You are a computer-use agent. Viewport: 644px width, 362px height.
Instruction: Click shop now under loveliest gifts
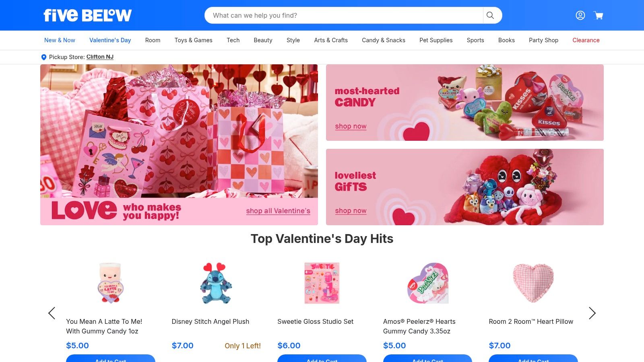[351, 211]
